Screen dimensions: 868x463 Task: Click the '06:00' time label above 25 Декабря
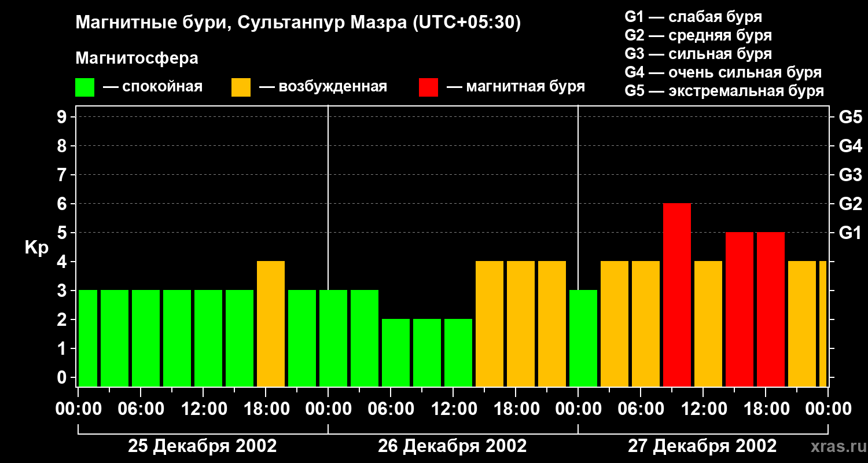141,409
